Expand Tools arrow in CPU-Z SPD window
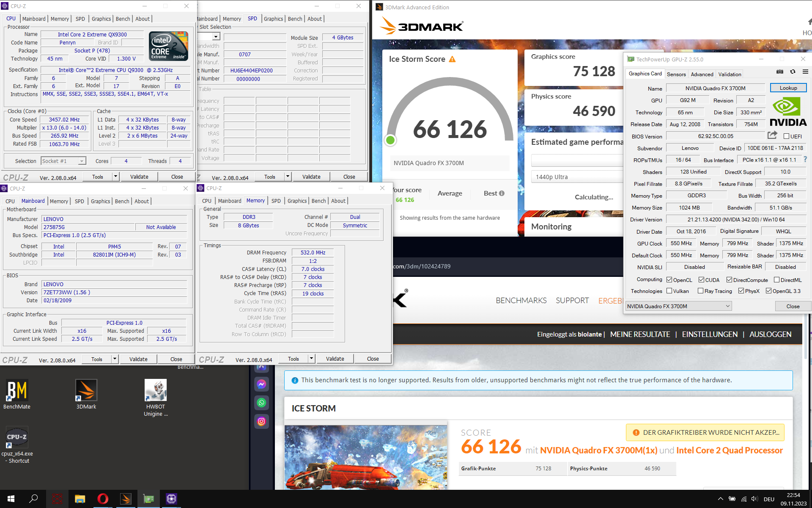The height and width of the screenshot is (508, 812). 288,177
